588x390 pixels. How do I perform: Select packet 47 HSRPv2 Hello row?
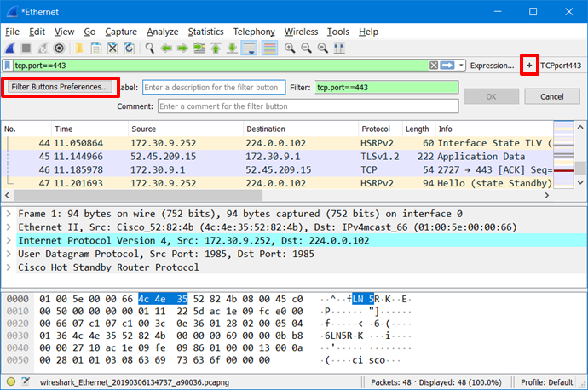pyautogui.click(x=278, y=183)
